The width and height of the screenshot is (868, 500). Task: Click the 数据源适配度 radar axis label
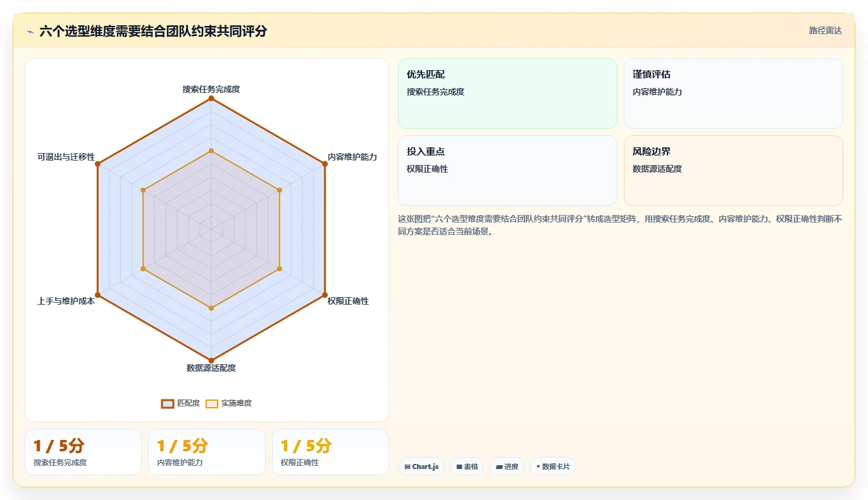pos(211,368)
